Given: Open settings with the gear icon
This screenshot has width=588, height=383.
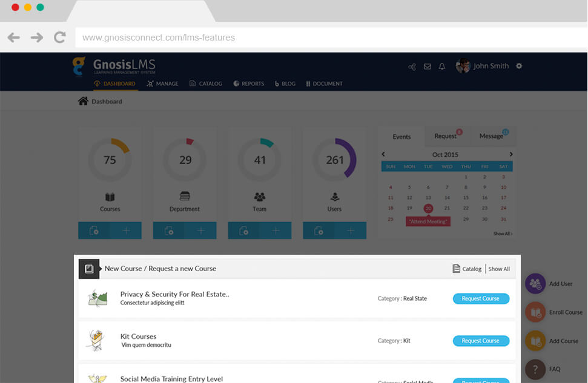Looking at the screenshot, I should [x=518, y=67].
